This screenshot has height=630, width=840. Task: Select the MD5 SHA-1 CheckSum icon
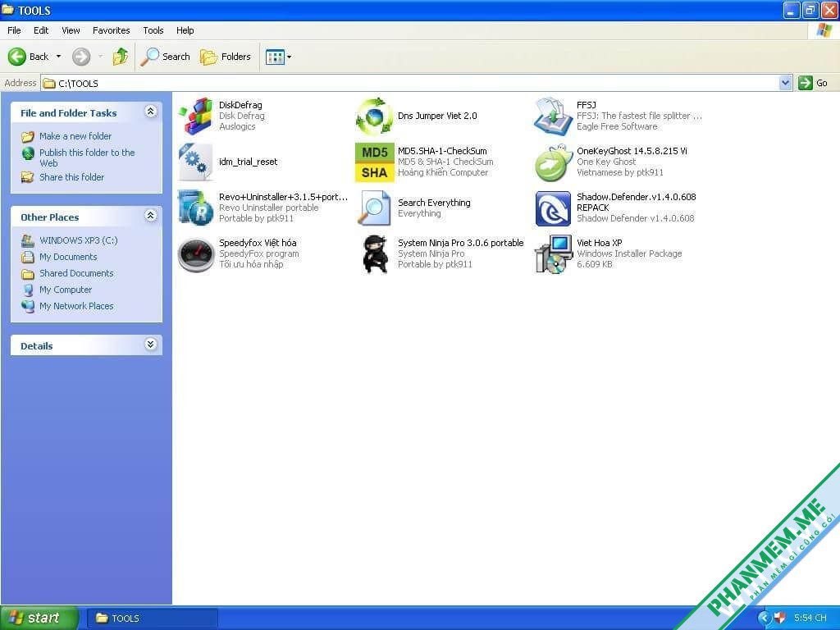point(374,162)
